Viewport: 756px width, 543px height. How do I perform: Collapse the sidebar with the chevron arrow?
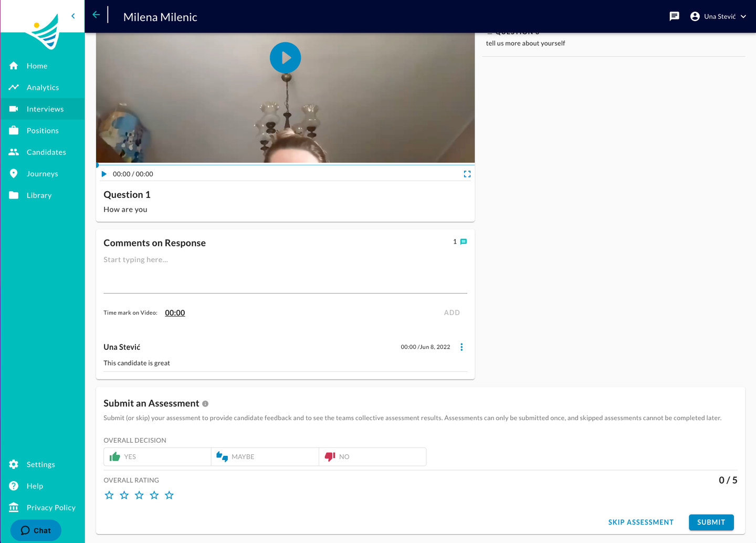[x=73, y=16]
